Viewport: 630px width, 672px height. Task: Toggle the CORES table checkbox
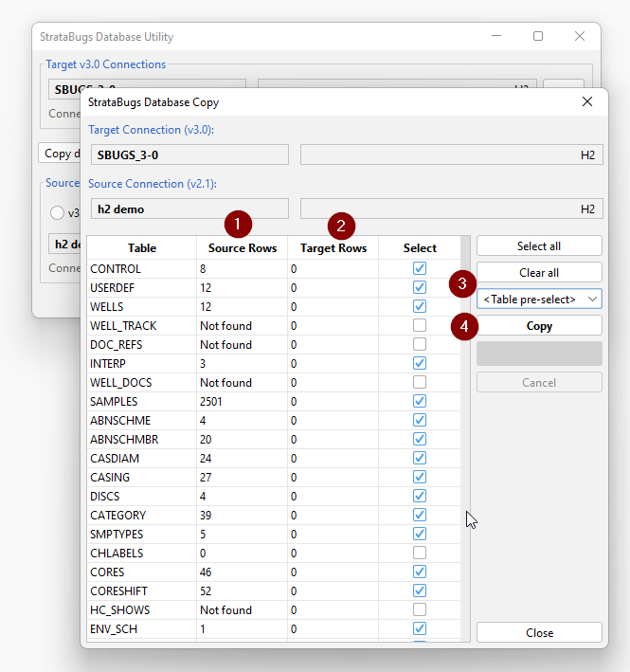[420, 572]
